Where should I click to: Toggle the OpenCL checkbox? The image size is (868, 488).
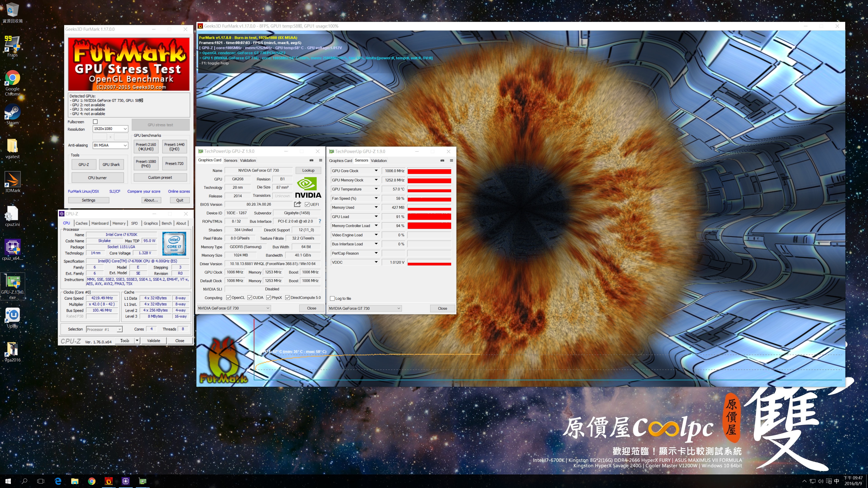coord(229,298)
